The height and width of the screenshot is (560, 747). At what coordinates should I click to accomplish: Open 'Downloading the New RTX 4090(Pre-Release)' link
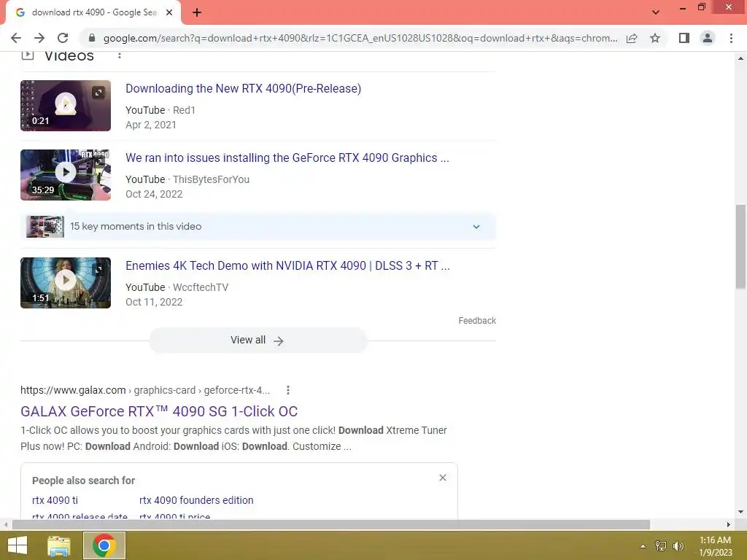point(243,88)
